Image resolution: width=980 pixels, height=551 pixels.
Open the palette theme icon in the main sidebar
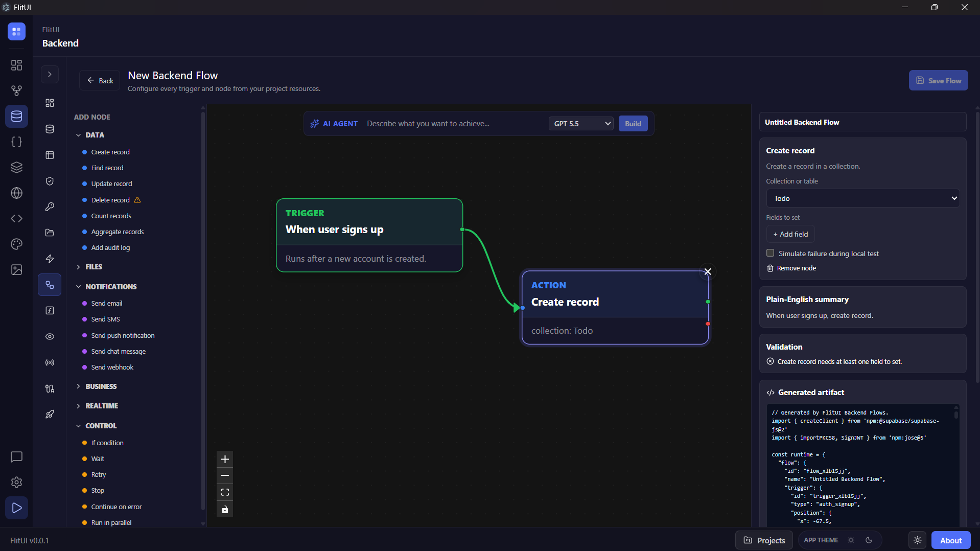click(16, 244)
